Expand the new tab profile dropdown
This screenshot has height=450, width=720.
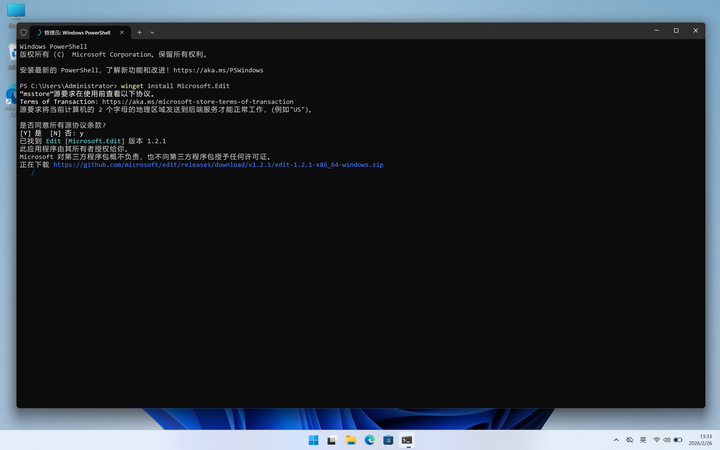pyautogui.click(x=152, y=33)
